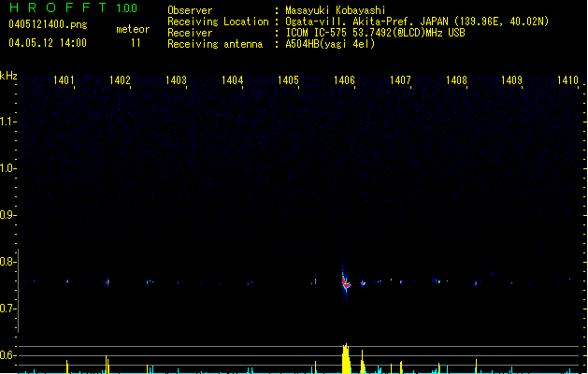The width and height of the screenshot is (588, 374).
Task: Click the 1404 time axis marker
Action: (x=232, y=80)
